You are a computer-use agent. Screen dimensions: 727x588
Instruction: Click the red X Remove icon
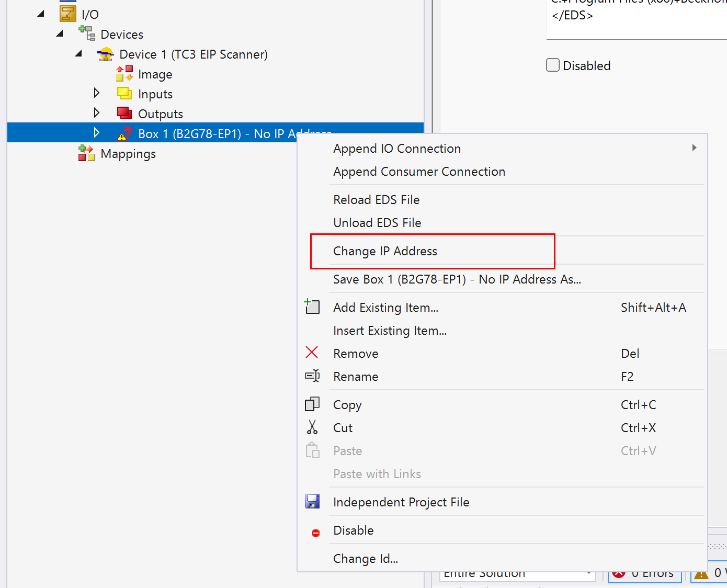tap(312, 353)
